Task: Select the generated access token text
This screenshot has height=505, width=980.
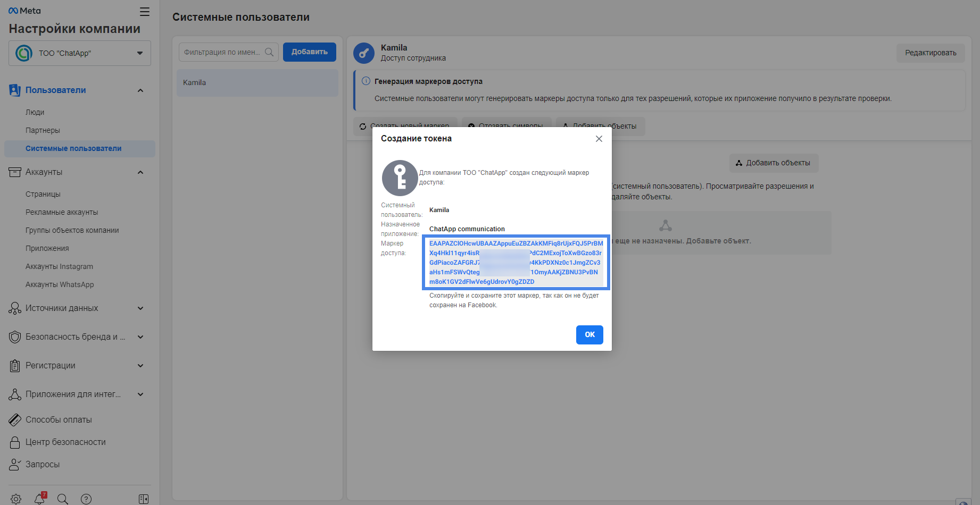Action: click(x=515, y=263)
